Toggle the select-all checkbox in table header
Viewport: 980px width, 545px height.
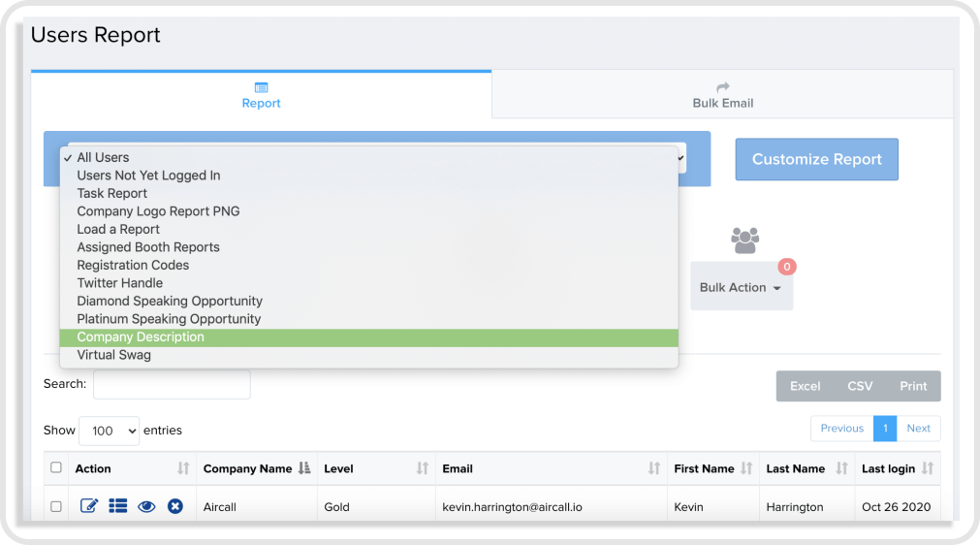[56, 467]
